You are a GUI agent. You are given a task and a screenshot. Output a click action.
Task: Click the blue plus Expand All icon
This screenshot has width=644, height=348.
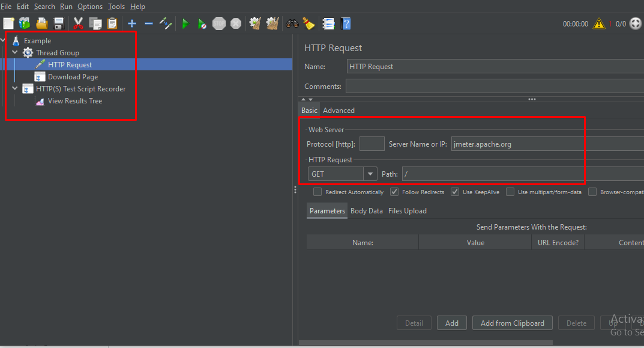[132, 23]
